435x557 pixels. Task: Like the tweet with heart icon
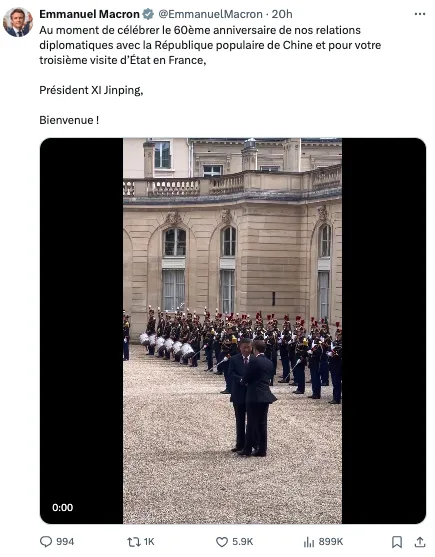[x=222, y=542]
